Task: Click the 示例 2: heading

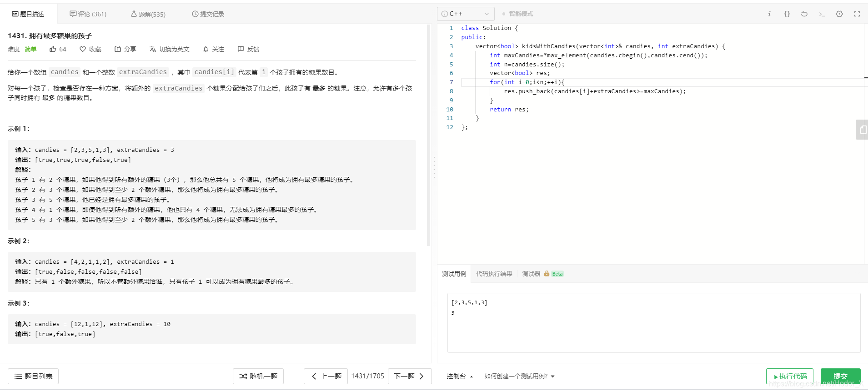Action: pyautogui.click(x=19, y=241)
